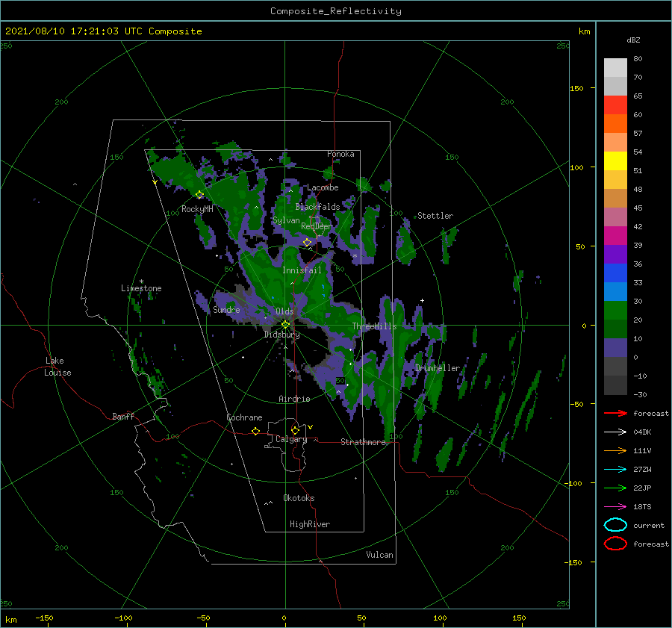Select the Calgary label on the map
This screenshot has width=672, height=628.
coord(291,439)
